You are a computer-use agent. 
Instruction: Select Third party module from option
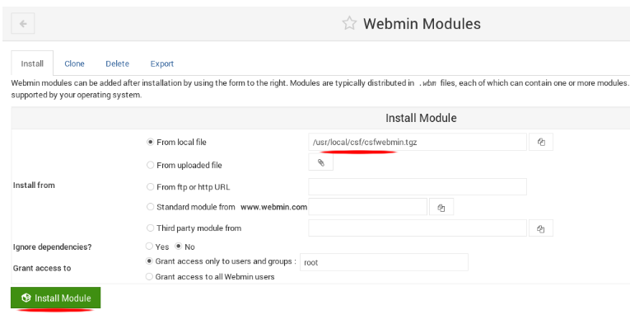[151, 228]
